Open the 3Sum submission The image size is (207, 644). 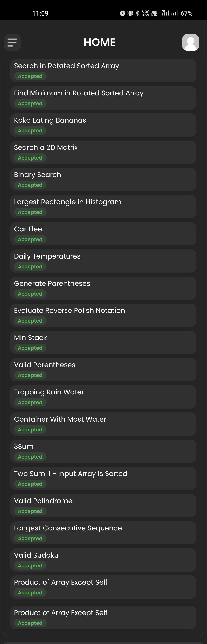pos(103,451)
